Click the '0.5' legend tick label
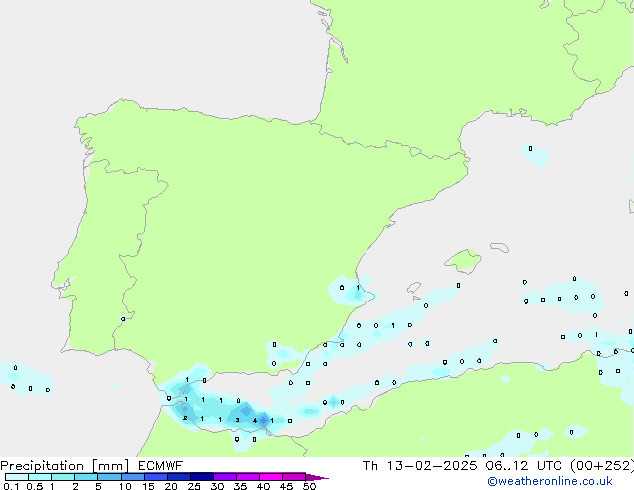 pyautogui.click(x=34, y=486)
